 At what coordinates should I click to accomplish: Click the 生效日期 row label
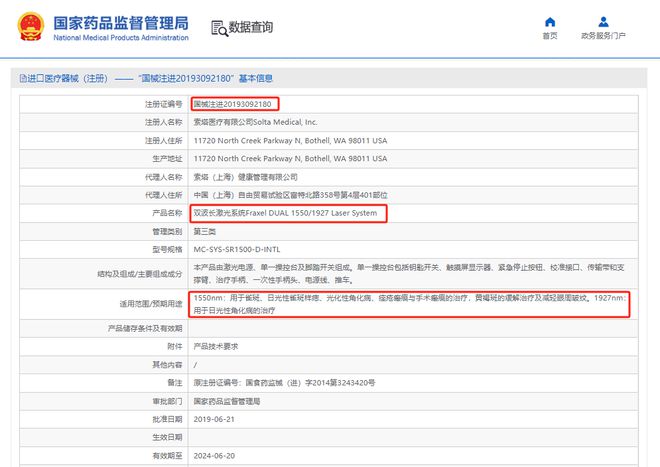(167, 438)
